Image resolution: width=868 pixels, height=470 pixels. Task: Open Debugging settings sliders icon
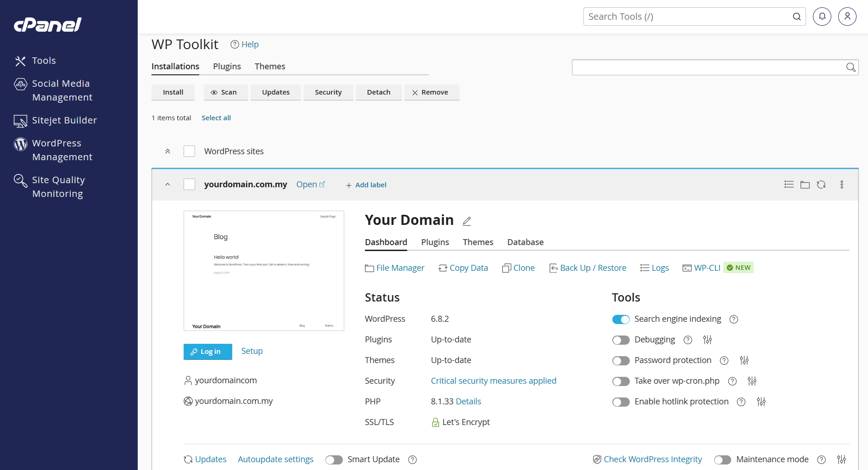coord(707,340)
